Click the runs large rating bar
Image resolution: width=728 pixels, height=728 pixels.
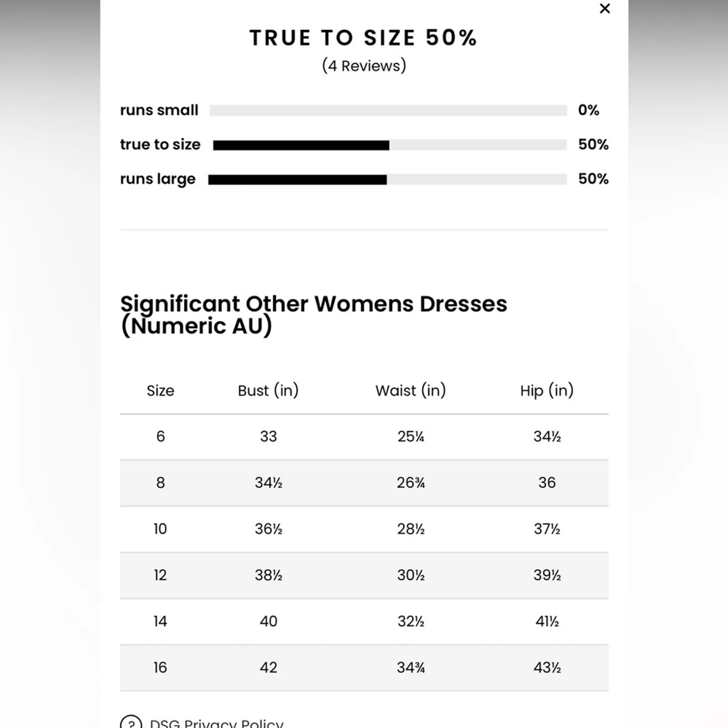(387, 180)
